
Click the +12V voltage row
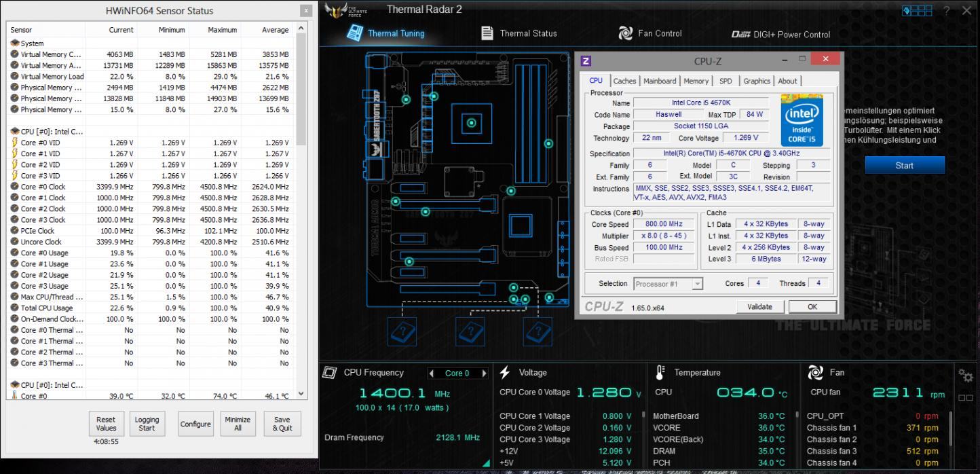pyautogui.click(x=565, y=451)
